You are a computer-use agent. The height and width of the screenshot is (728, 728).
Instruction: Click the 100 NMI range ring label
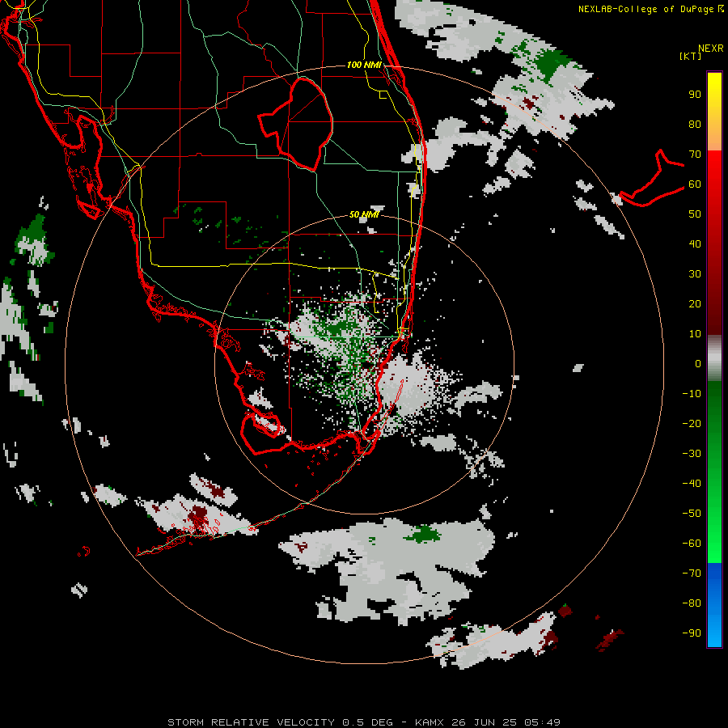[364, 65]
